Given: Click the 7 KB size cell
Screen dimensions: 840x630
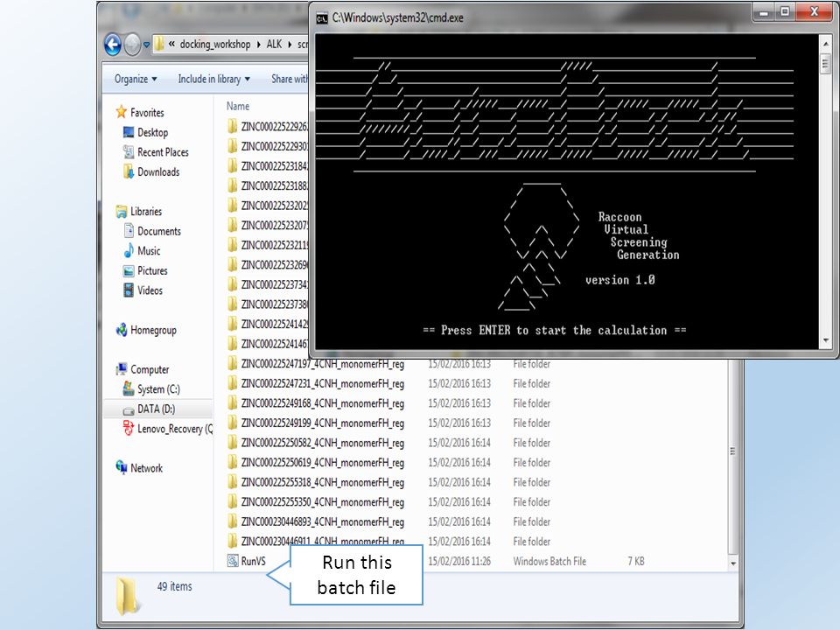Looking at the screenshot, I should pyautogui.click(x=636, y=562).
